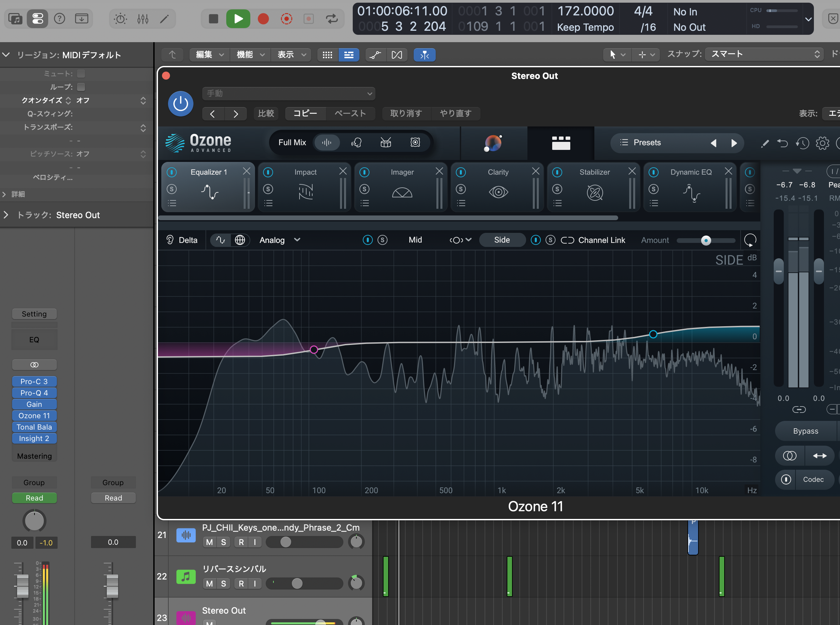
Task: Toggle the plugin window power button
Action: coord(180,103)
